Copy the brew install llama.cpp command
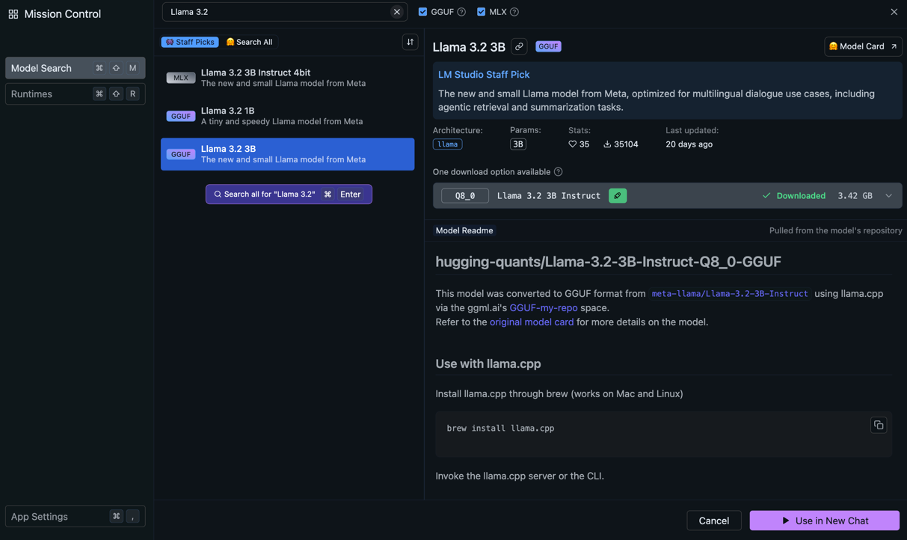 [x=878, y=425]
